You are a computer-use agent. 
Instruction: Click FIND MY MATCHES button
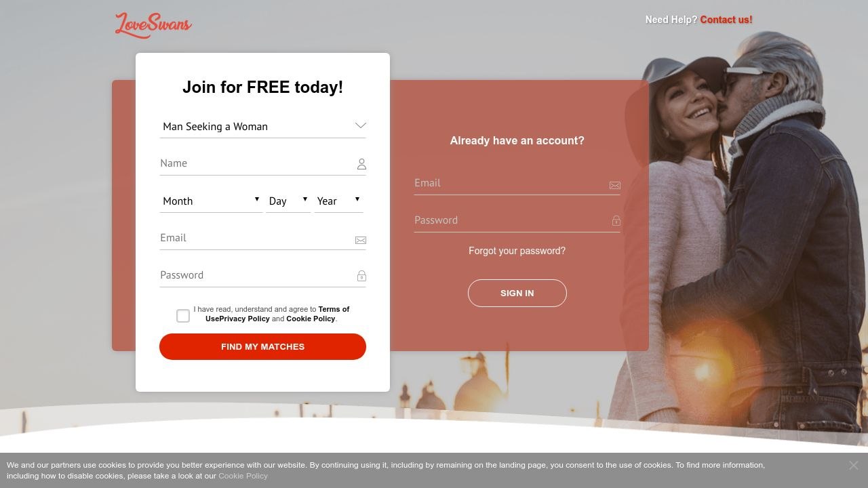click(x=263, y=346)
